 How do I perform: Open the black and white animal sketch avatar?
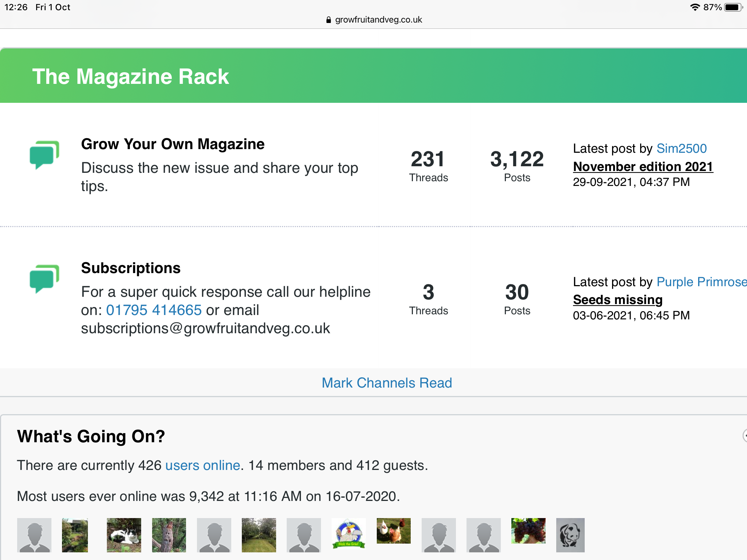pyautogui.click(x=570, y=535)
